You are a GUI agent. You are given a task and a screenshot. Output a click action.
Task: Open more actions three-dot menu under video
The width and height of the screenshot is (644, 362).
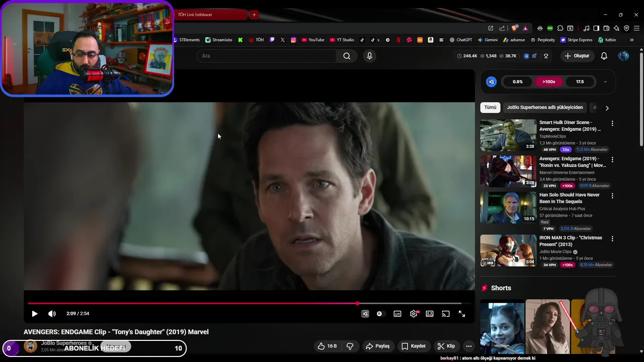tap(469, 346)
